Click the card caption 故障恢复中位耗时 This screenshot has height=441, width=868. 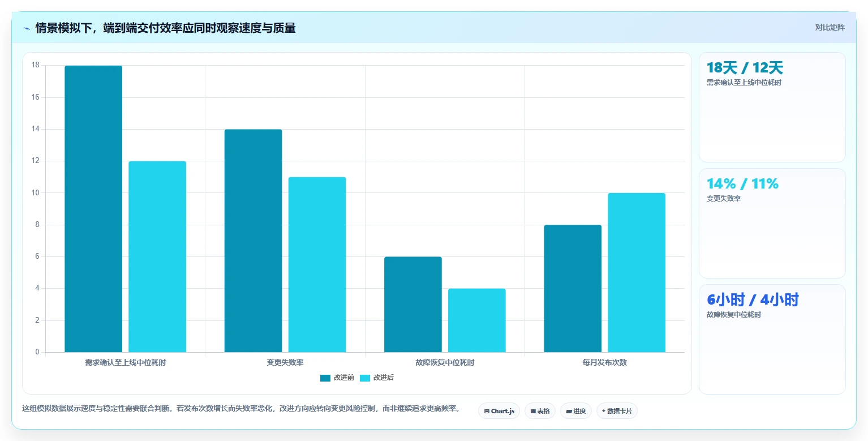point(734,315)
